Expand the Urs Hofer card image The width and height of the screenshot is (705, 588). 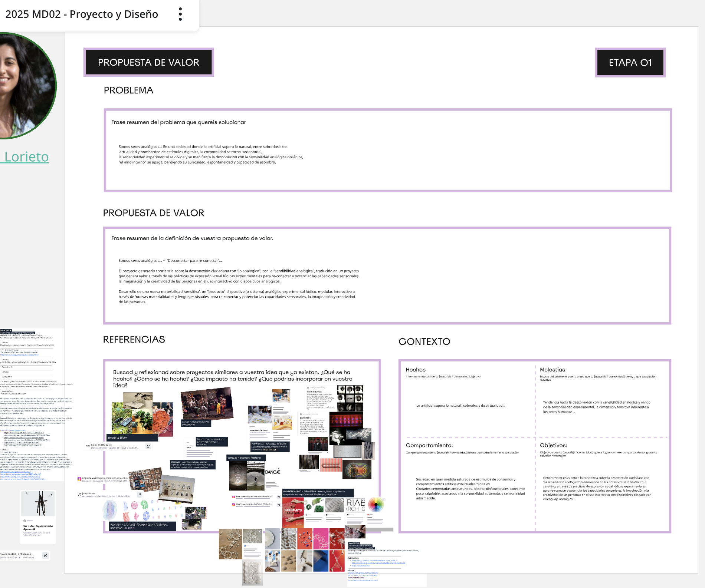tap(51, 495)
